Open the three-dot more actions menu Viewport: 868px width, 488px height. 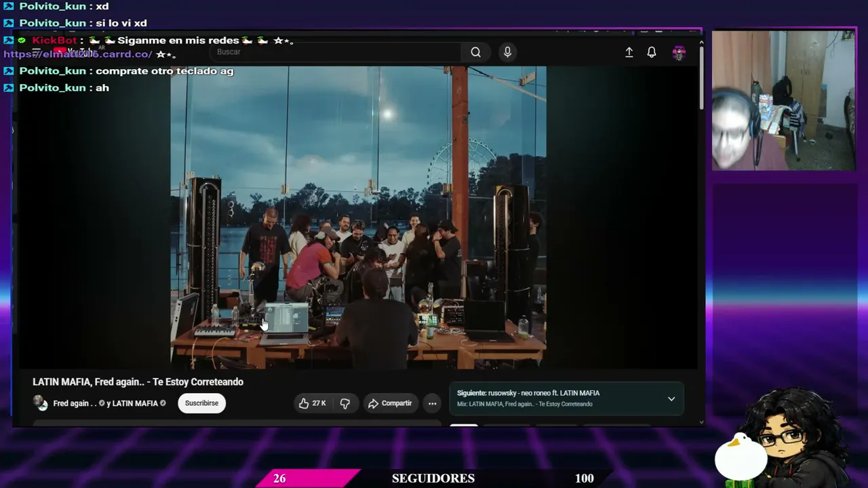point(432,403)
